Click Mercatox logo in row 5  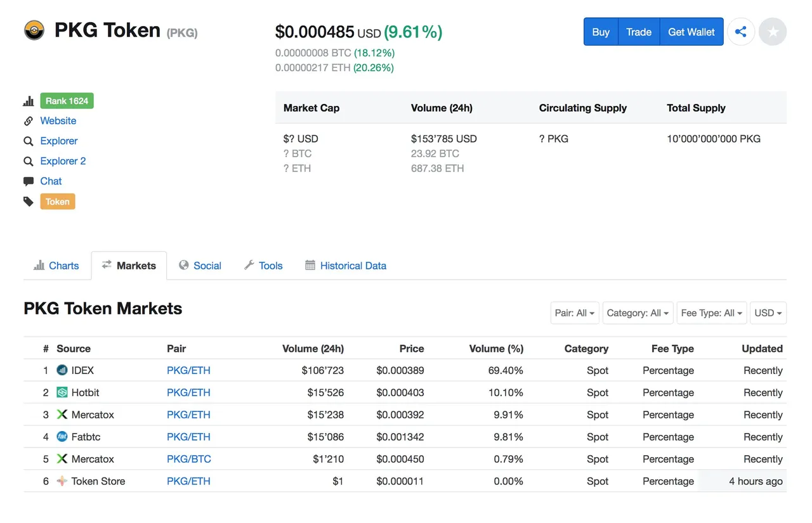[x=62, y=459]
